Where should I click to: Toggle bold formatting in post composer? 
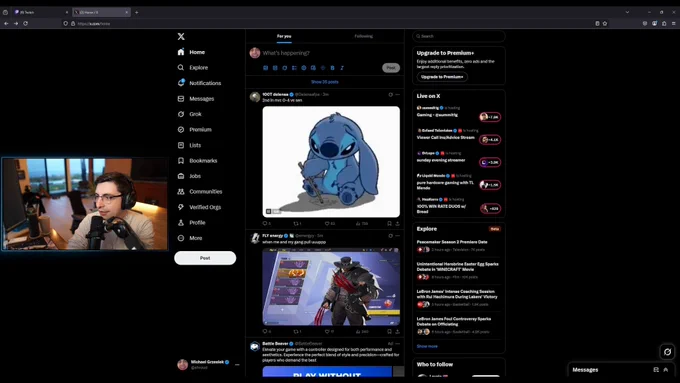(x=332, y=68)
